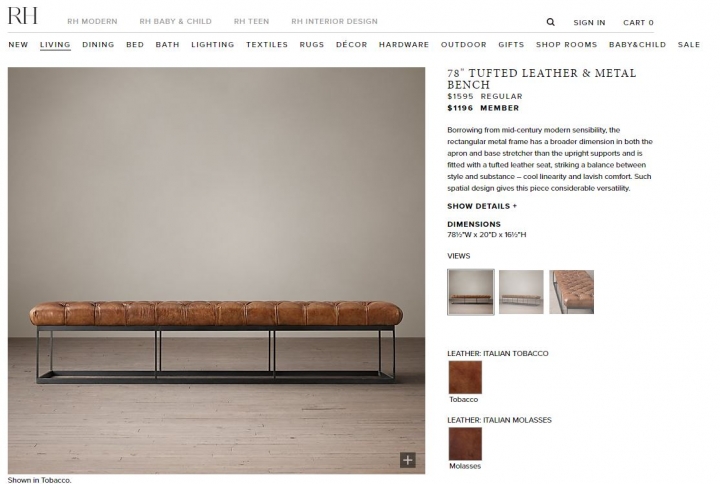
Task: Select the first front view thumbnail
Action: [471, 292]
